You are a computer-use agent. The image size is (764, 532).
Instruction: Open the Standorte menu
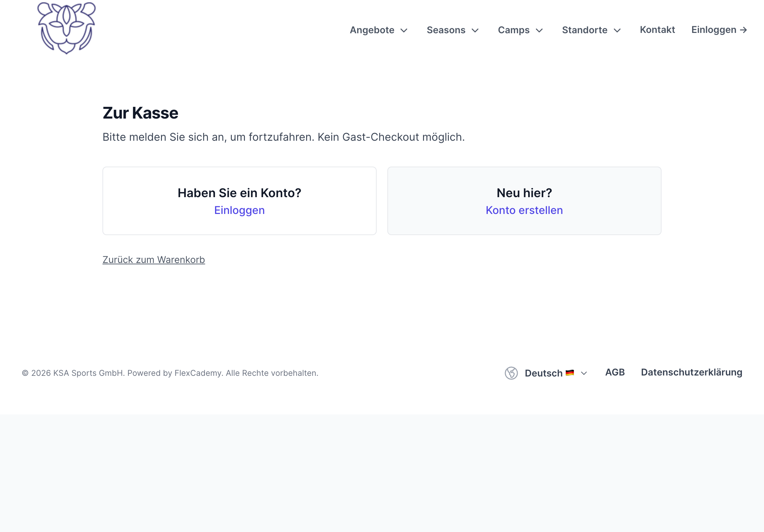point(592,30)
